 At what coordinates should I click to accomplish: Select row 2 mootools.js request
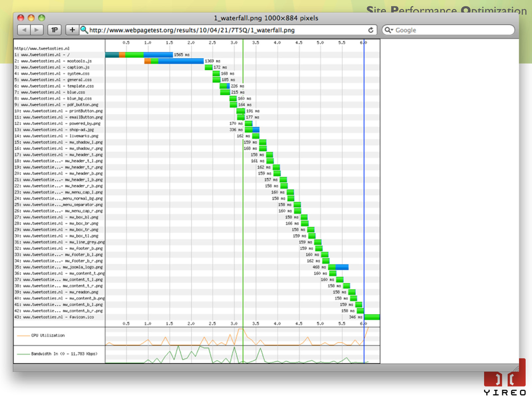pos(197,61)
